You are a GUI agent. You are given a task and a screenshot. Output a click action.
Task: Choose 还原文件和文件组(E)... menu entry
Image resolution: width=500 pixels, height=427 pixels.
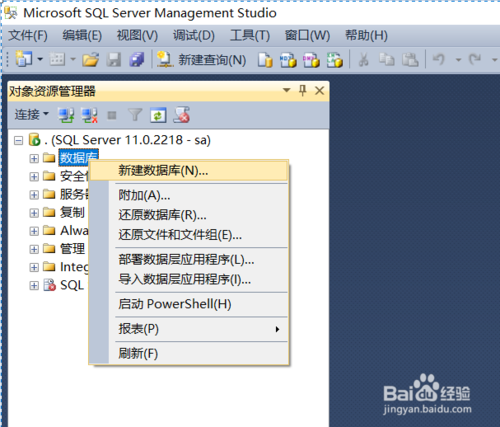tap(189, 235)
